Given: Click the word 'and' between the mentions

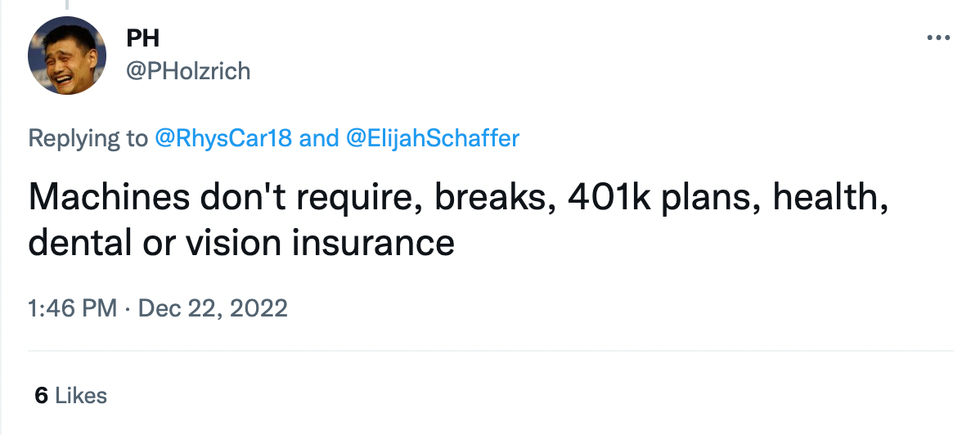Looking at the screenshot, I should pos(319,138).
